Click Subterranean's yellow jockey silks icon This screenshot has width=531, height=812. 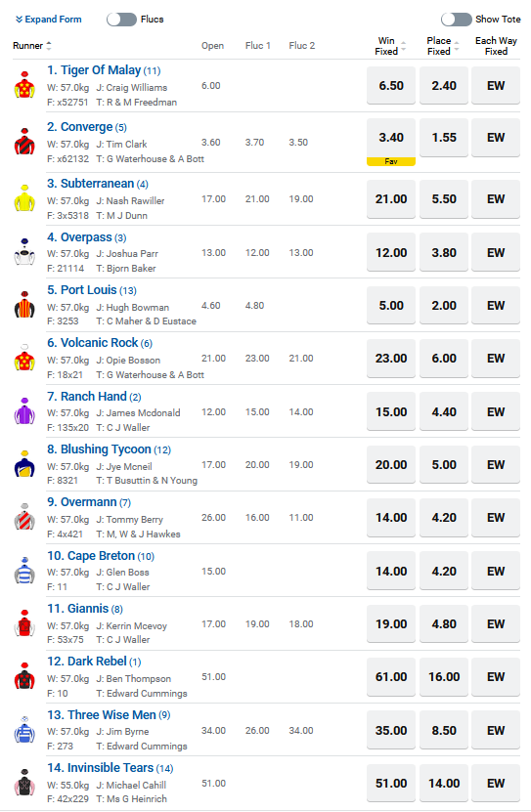point(24,197)
